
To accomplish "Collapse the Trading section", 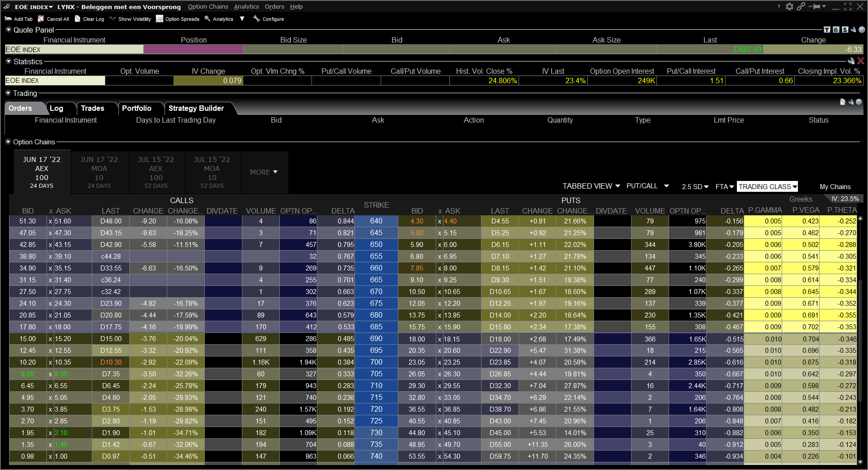I will click(8, 93).
